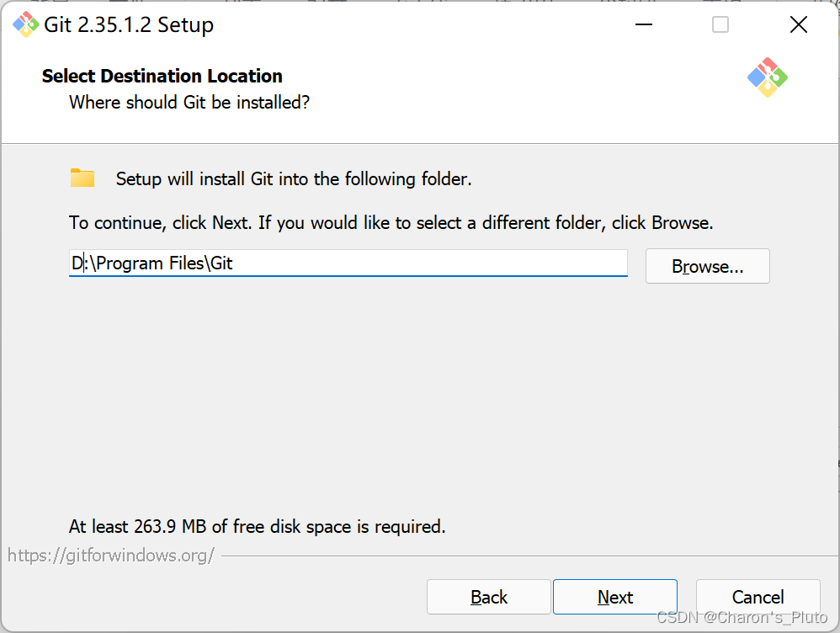
Task: Open the gitforwindows.org link
Action: tap(111, 556)
